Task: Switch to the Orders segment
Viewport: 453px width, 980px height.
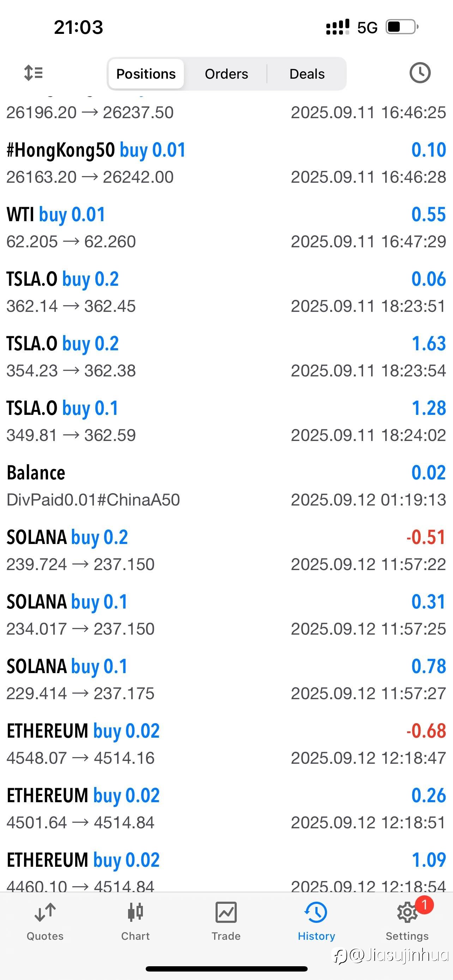Action: coord(226,74)
